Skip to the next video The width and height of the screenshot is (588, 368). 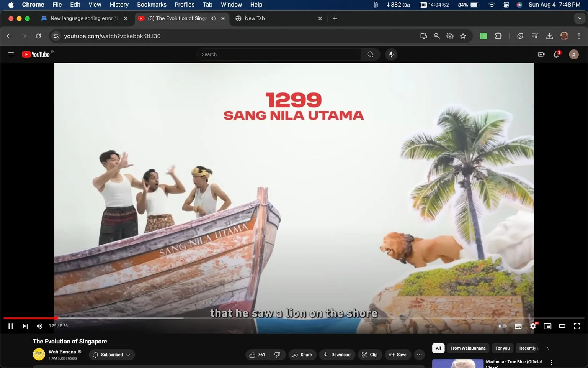coord(24,326)
